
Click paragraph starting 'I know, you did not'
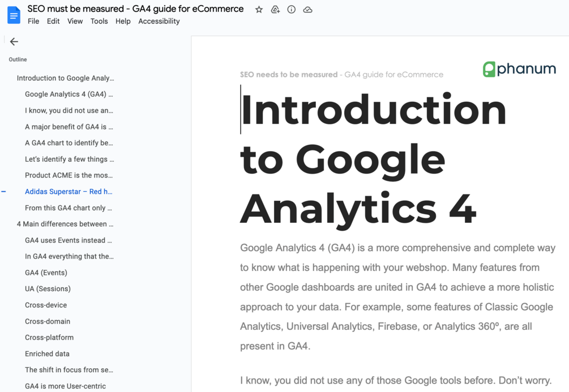pos(396,381)
